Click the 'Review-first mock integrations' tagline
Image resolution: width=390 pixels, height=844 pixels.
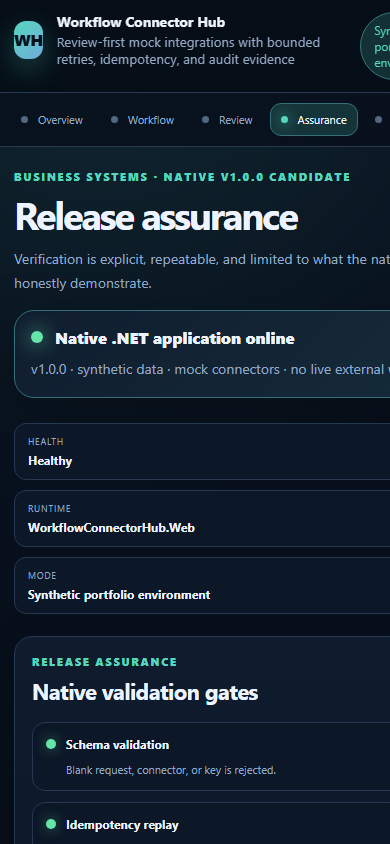pyautogui.click(x=188, y=51)
